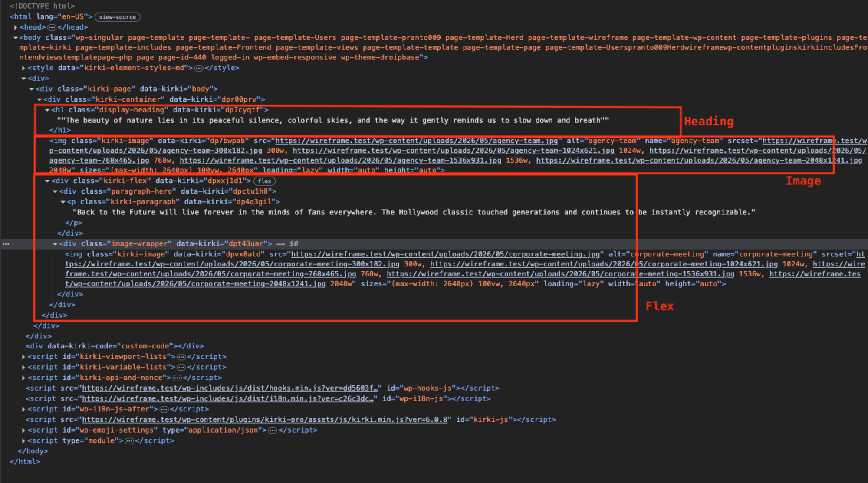Screen dimensions: 868x483
Task: Select the closing body tag
Action: pos(33,451)
